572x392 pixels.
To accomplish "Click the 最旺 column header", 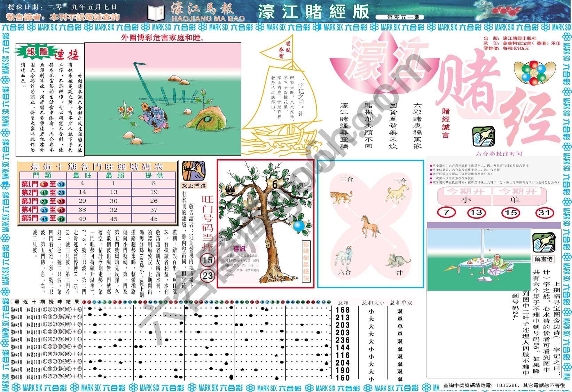I will 83,175.
